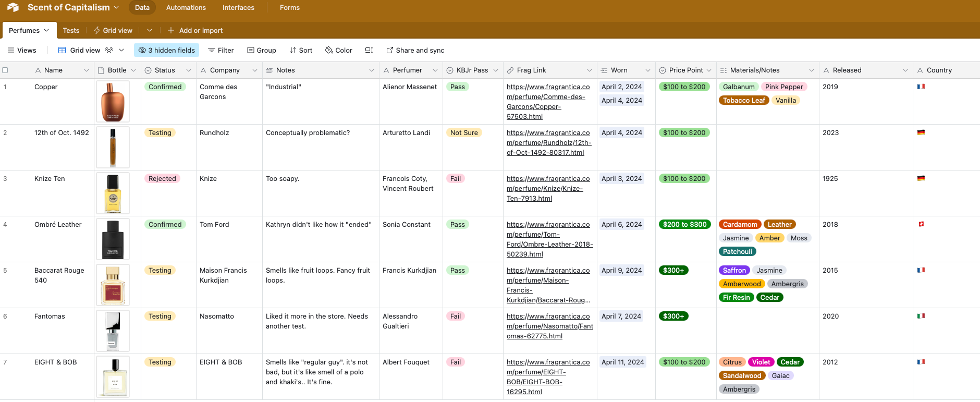The image size is (980, 402).
Task: Switch to the Tests table tab
Action: click(x=71, y=30)
